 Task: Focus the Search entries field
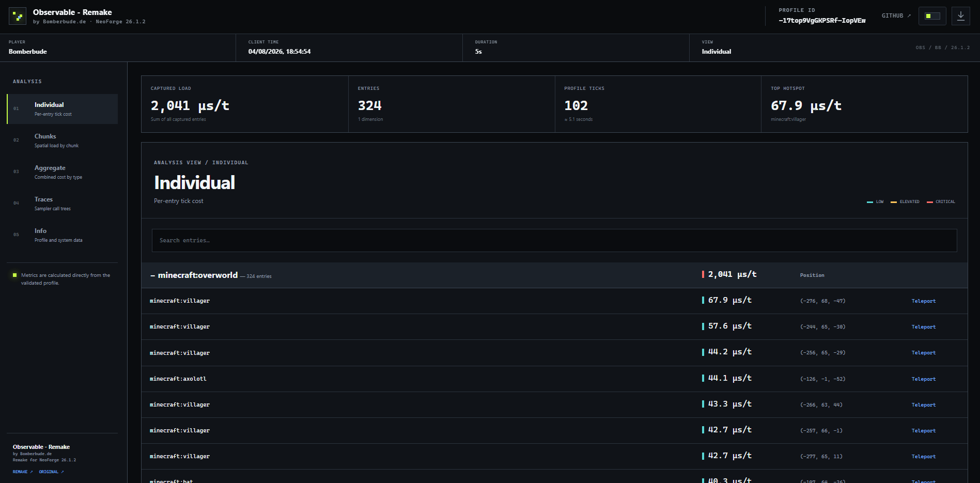pos(554,240)
